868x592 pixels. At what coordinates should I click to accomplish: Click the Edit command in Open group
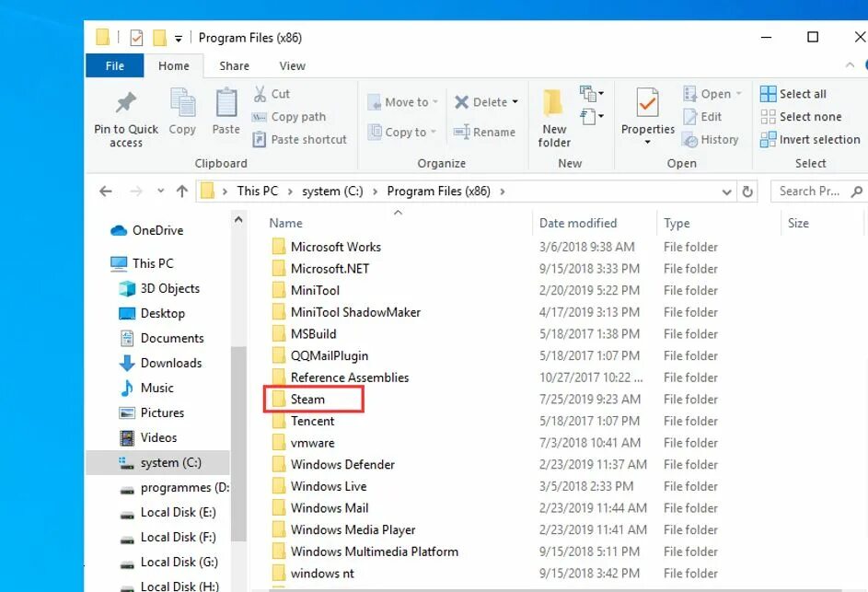click(x=702, y=117)
